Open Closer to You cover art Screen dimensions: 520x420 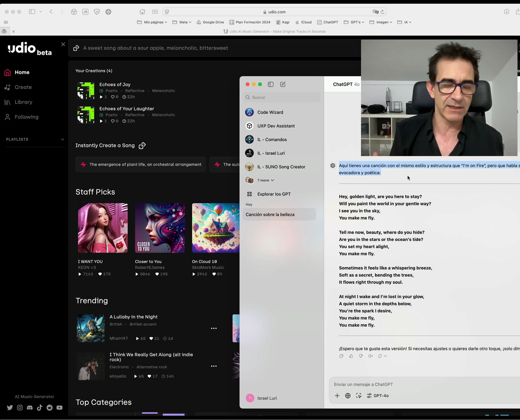tap(160, 228)
